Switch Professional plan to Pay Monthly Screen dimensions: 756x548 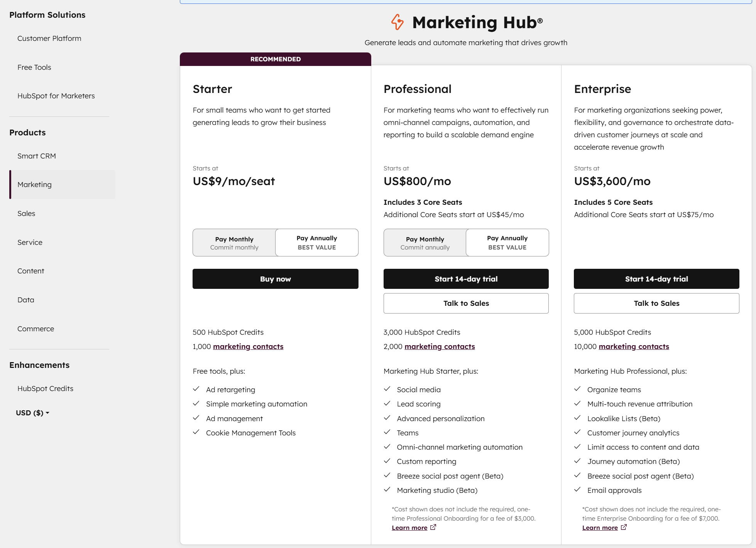tap(425, 243)
